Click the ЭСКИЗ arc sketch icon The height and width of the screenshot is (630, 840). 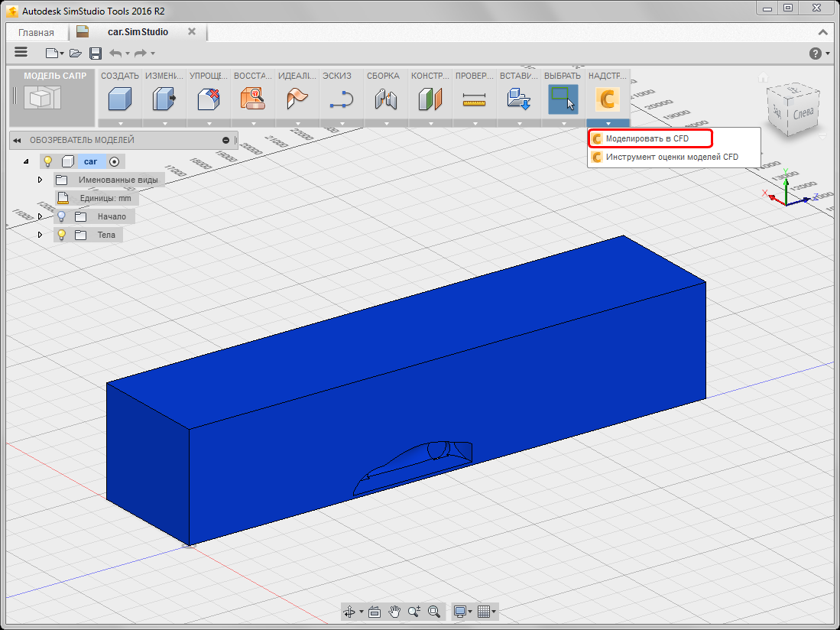[341, 99]
